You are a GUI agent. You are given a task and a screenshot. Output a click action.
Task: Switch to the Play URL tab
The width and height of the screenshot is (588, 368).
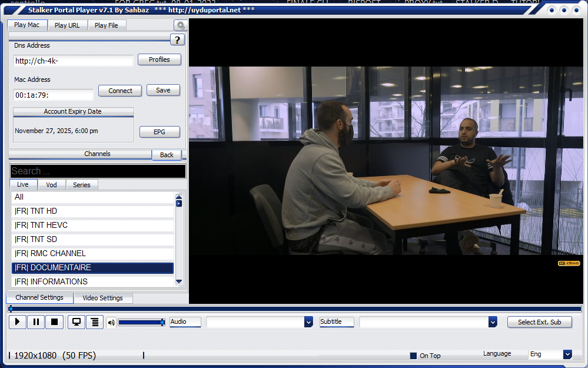67,25
